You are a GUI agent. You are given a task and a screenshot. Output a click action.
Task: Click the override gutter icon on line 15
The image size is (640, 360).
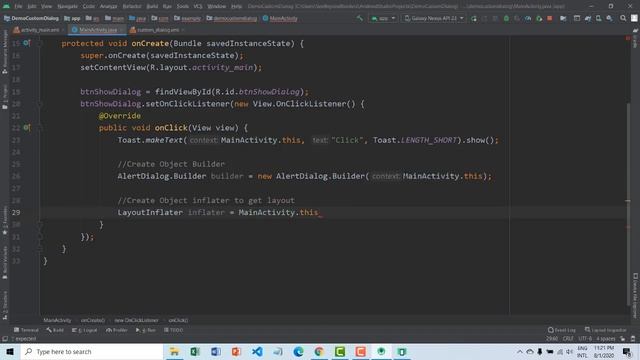point(27,43)
